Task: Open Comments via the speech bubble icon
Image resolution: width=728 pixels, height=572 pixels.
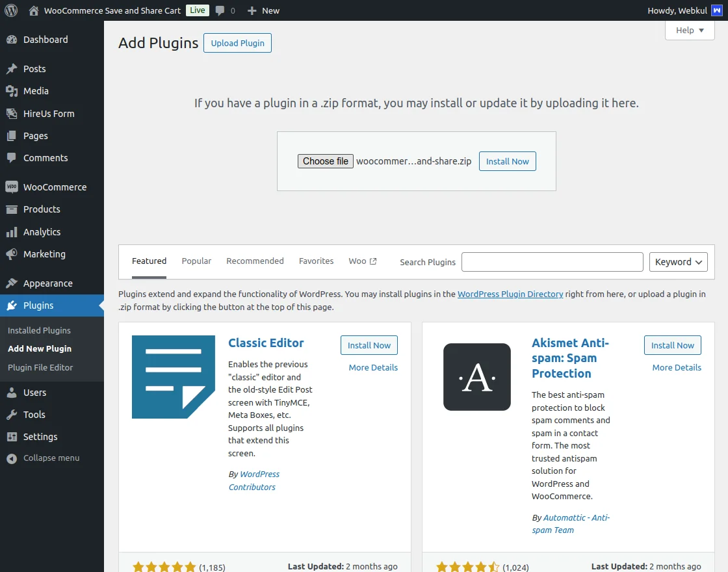Action: 12,157
